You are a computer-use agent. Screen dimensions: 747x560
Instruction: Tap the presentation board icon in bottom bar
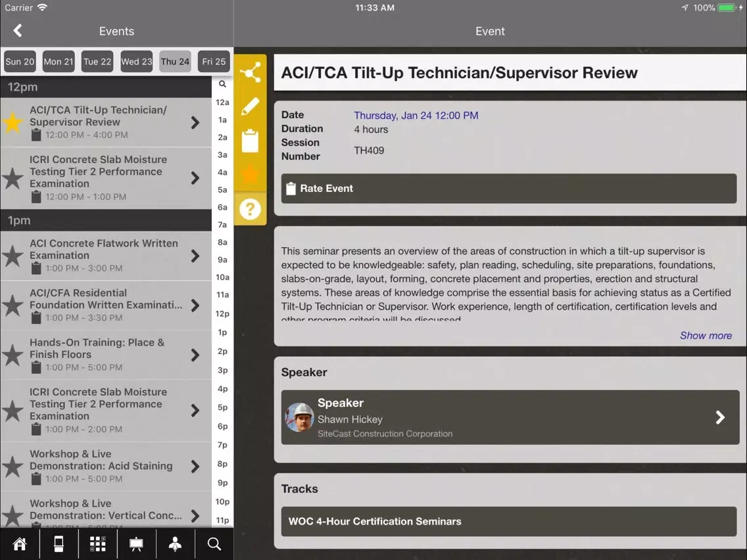pyautogui.click(x=136, y=544)
